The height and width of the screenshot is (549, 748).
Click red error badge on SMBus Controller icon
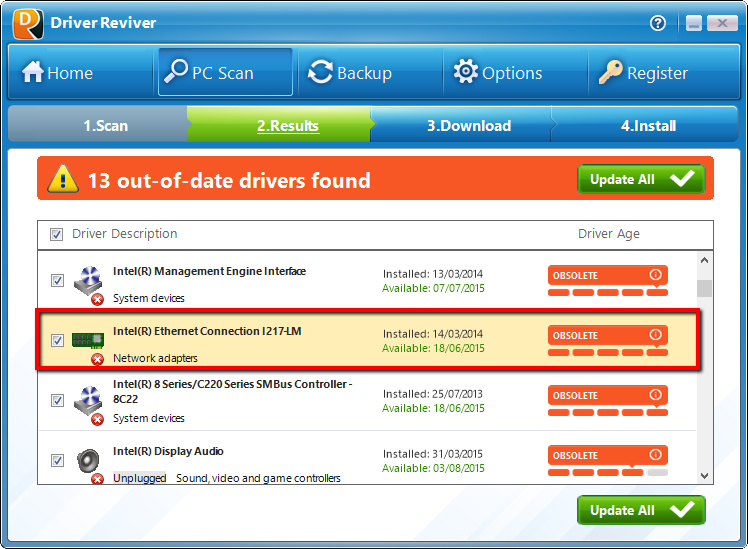tap(97, 419)
